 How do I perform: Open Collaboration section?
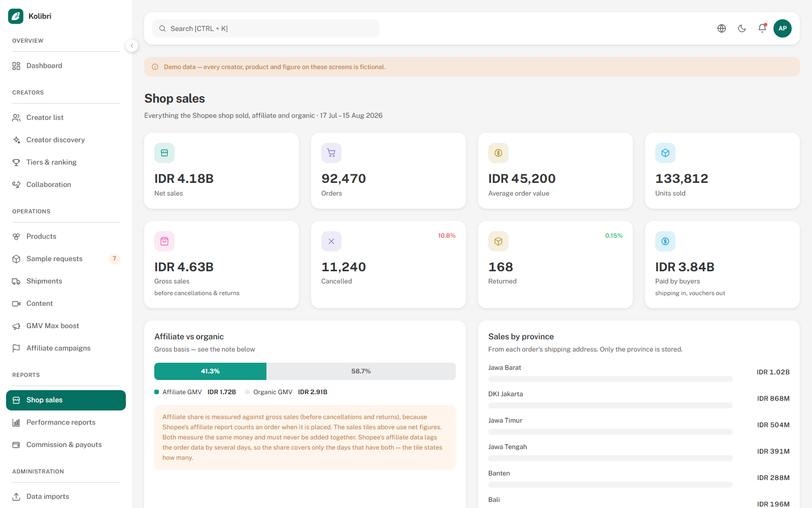click(x=66, y=184)
